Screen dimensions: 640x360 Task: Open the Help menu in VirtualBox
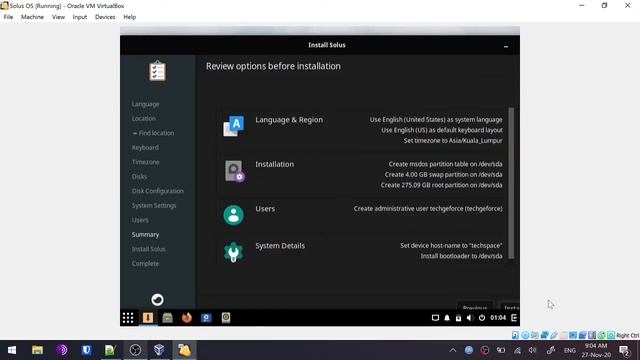click(x=129, y=17)
